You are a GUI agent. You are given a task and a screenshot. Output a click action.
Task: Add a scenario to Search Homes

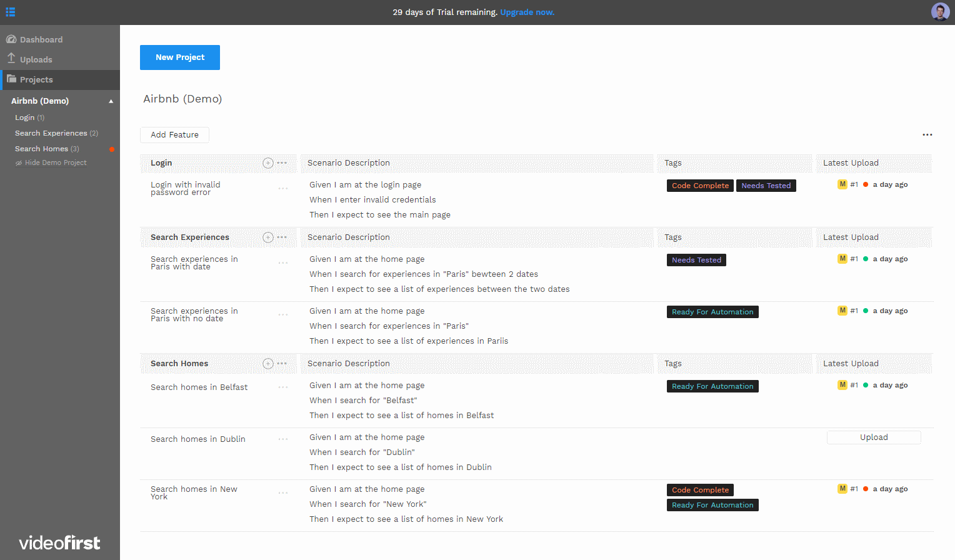268,364
